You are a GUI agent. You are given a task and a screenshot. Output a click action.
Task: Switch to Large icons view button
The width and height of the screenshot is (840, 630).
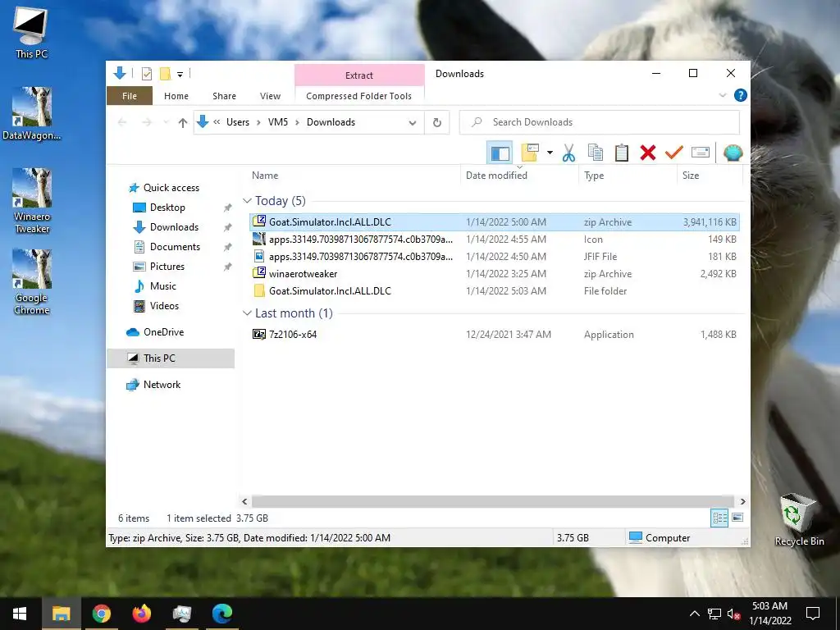(x=737, y=518)
